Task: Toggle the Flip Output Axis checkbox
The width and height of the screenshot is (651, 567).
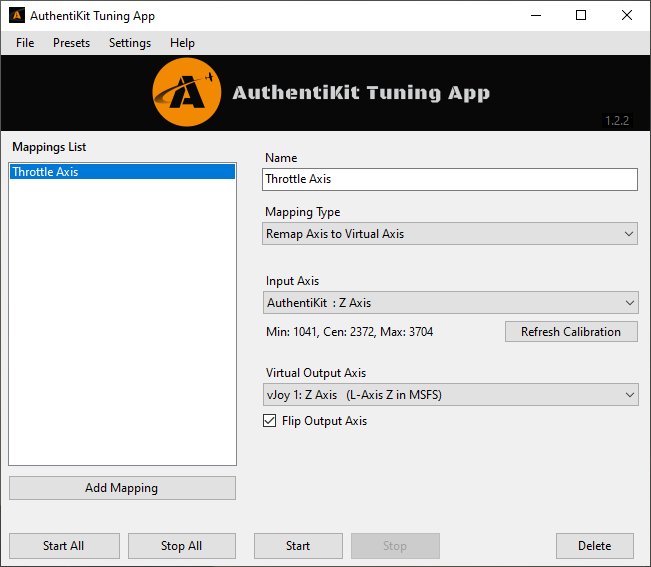Action: 269,420
